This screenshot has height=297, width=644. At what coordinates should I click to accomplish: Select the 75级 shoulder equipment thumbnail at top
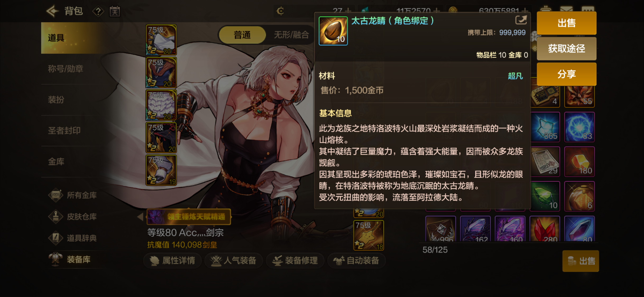pyautogui.click(x=161, y=40)
